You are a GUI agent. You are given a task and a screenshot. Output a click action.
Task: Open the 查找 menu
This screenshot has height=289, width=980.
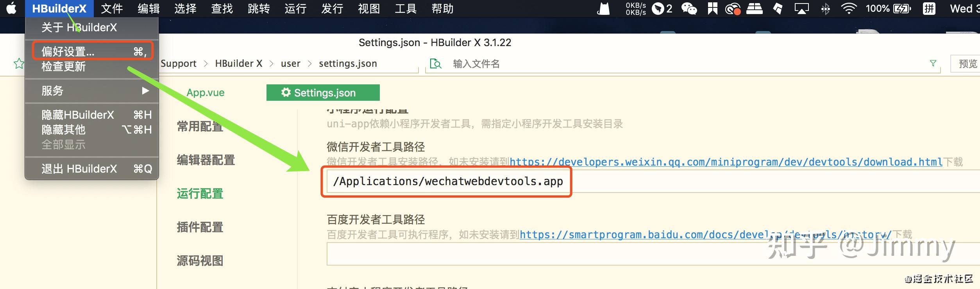(222, 9)
